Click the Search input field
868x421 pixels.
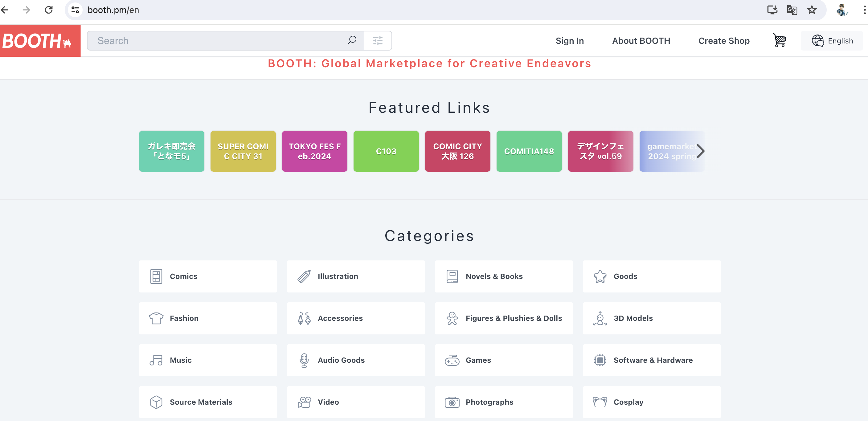[x=225, y=40]
